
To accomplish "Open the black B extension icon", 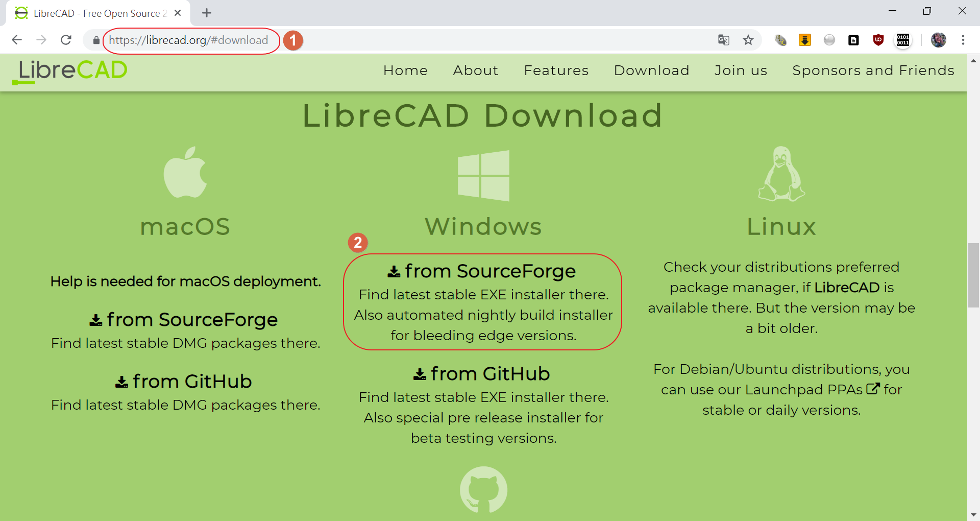I will tap(853, 40).
